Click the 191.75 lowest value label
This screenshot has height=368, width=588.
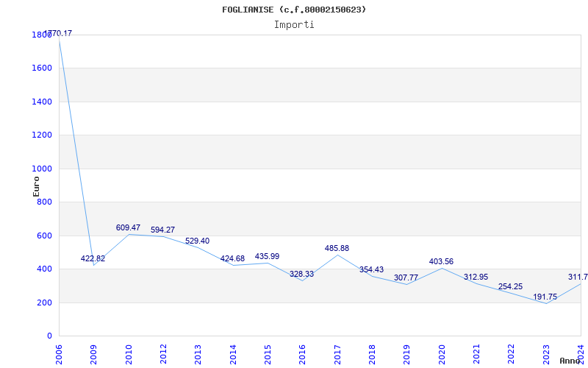click(x=545, y=297)
